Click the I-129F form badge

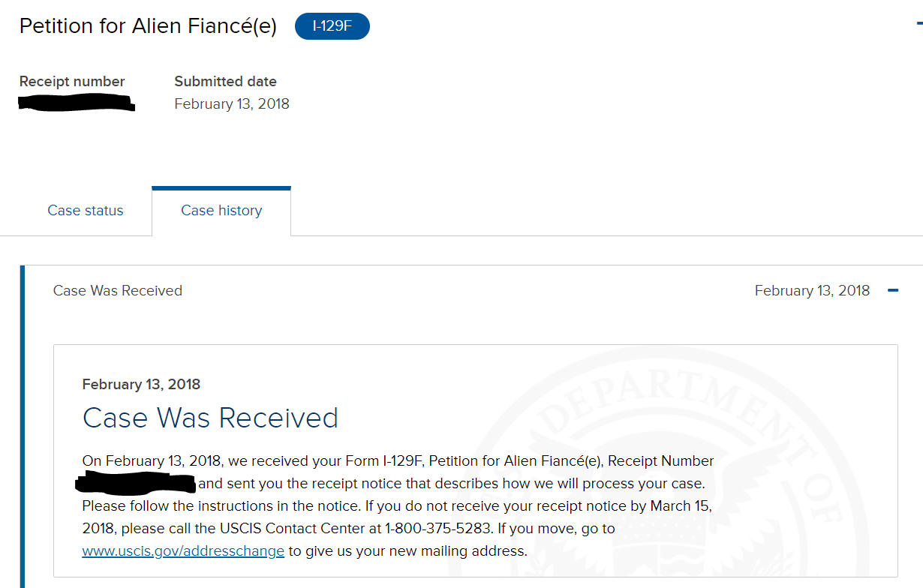332,26
